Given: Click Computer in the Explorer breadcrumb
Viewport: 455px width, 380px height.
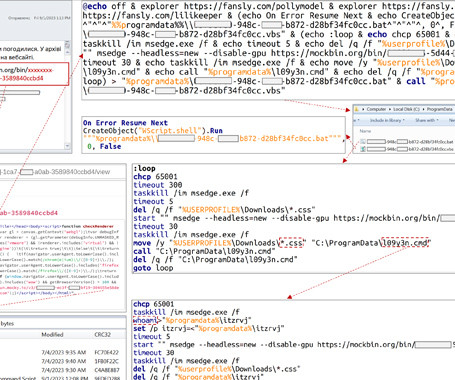Looking at the screenshot, I should point(376,109).
